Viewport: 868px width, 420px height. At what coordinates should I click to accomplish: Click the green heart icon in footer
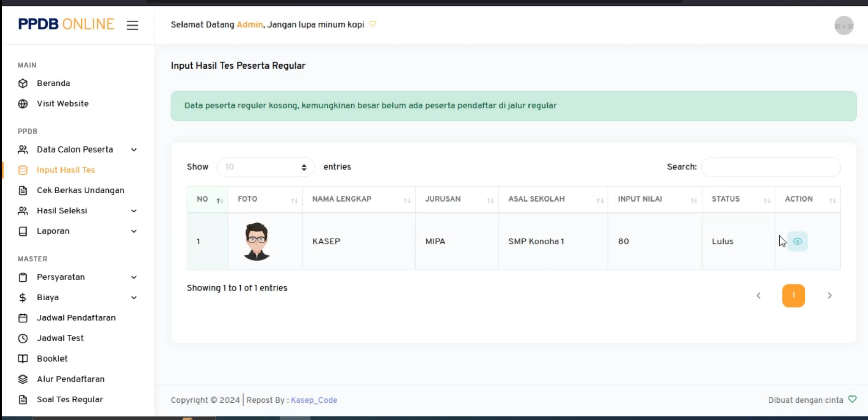click(852, 399)
